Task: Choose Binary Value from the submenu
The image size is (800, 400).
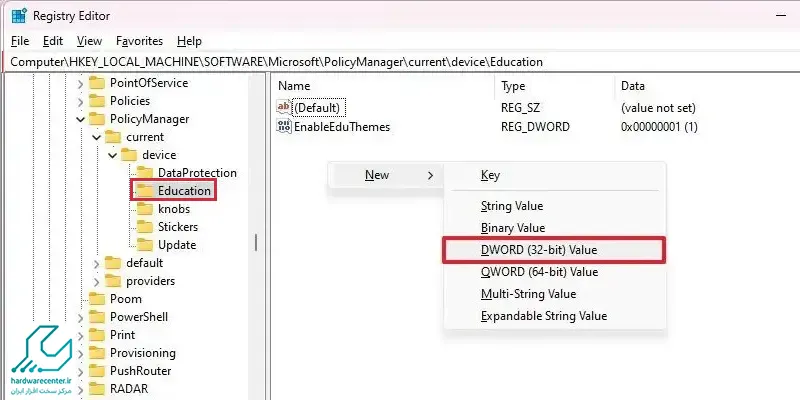Action: (555, 228)
